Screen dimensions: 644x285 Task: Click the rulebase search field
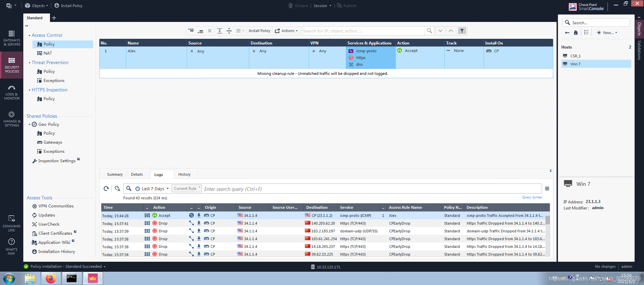pos(363,31)
